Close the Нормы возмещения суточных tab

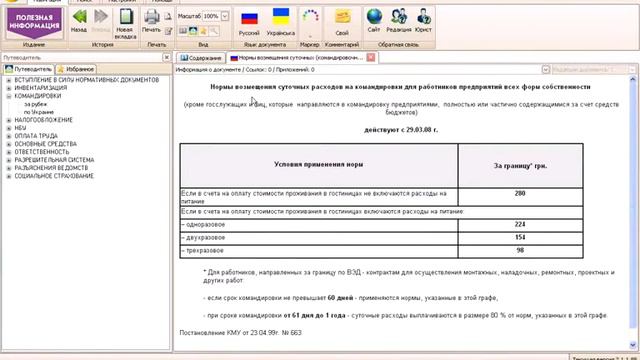click(371, 58)
